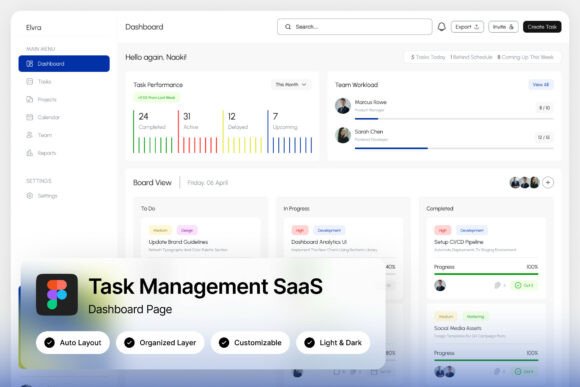
Task: Click View All in Team Workload
Action: click(541, 85)
